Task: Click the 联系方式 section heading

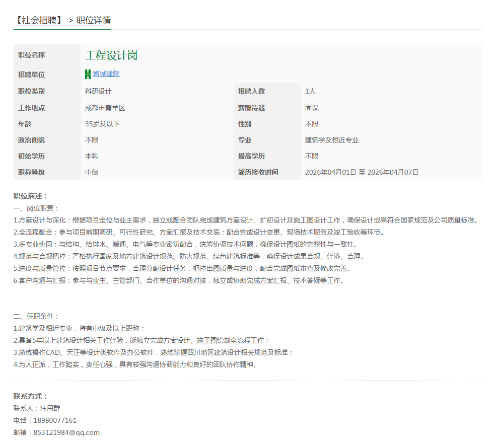Action: (29, 396)
